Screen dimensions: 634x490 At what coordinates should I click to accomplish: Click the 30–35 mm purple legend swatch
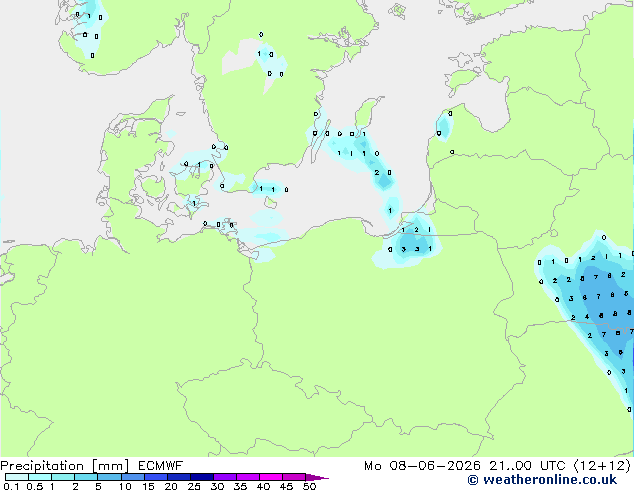tap(225, 477)
